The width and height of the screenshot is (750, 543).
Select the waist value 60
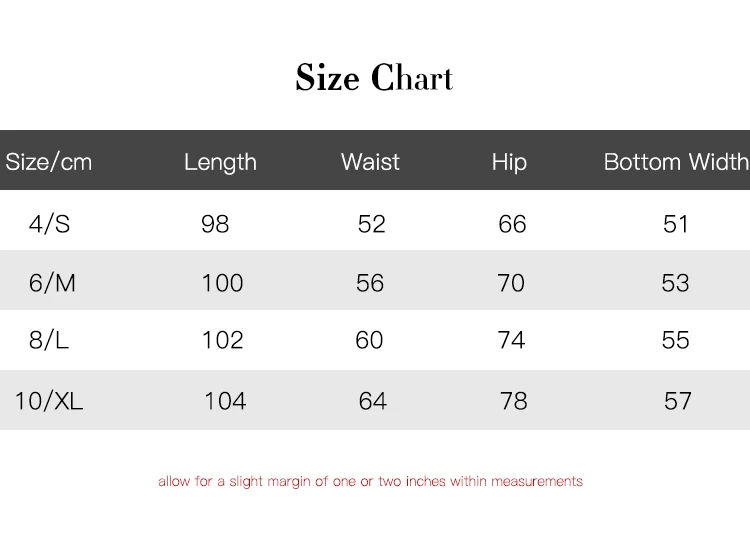coord(369,341)
